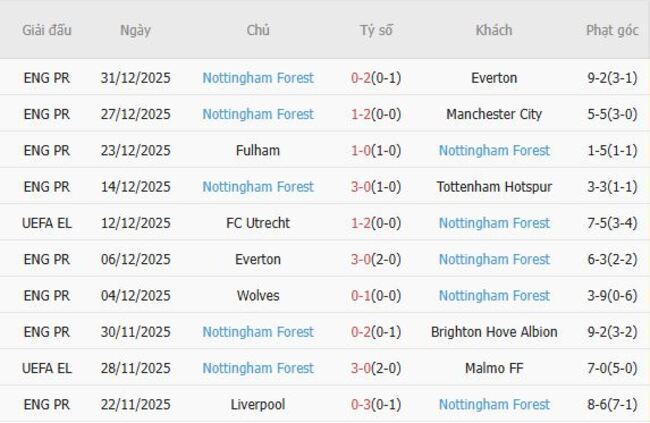Open Everton link in 31/12/2025 match row
The width and height of the screenshot is (650, 423).
point(494,78)
